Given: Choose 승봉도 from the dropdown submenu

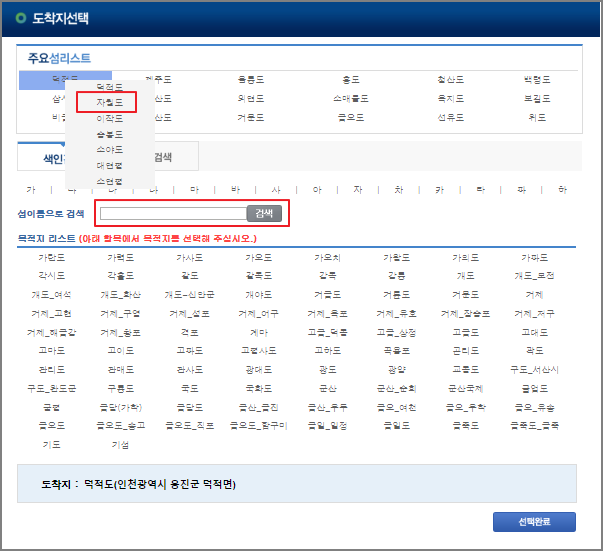Looking at the screenshot, I should click(x=110, y=134).
